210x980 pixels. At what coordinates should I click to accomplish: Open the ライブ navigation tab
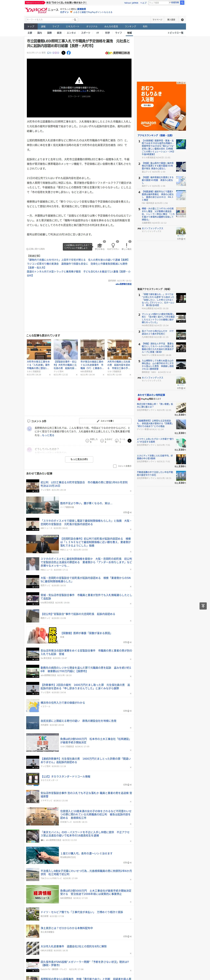(56, 27)
